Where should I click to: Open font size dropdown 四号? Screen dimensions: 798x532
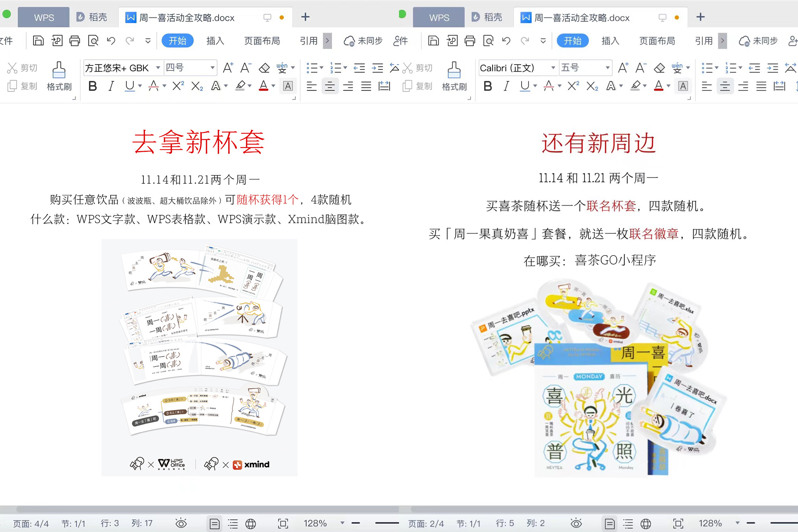tap(212, 68)
